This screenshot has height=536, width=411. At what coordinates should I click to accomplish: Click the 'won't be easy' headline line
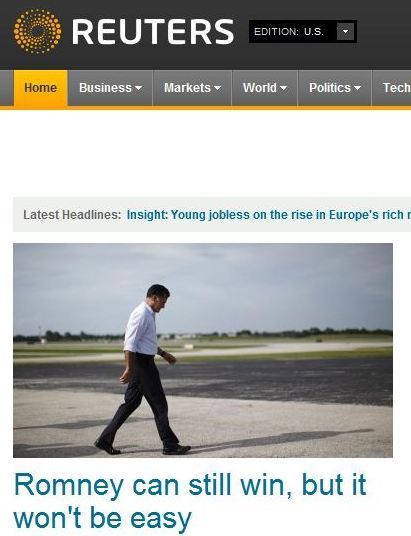point(103,519)
